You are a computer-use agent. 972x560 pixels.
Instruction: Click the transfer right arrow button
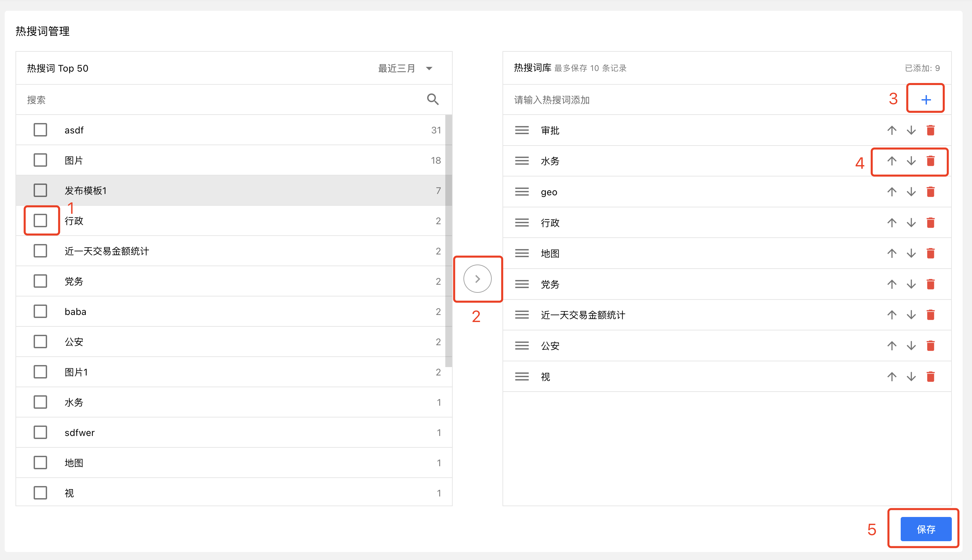[477, 279]
